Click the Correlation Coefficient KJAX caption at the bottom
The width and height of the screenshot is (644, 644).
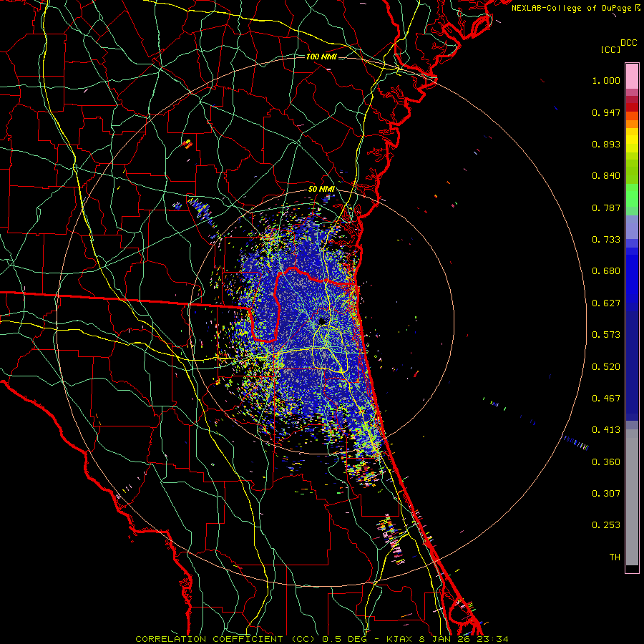coord(322,639)
